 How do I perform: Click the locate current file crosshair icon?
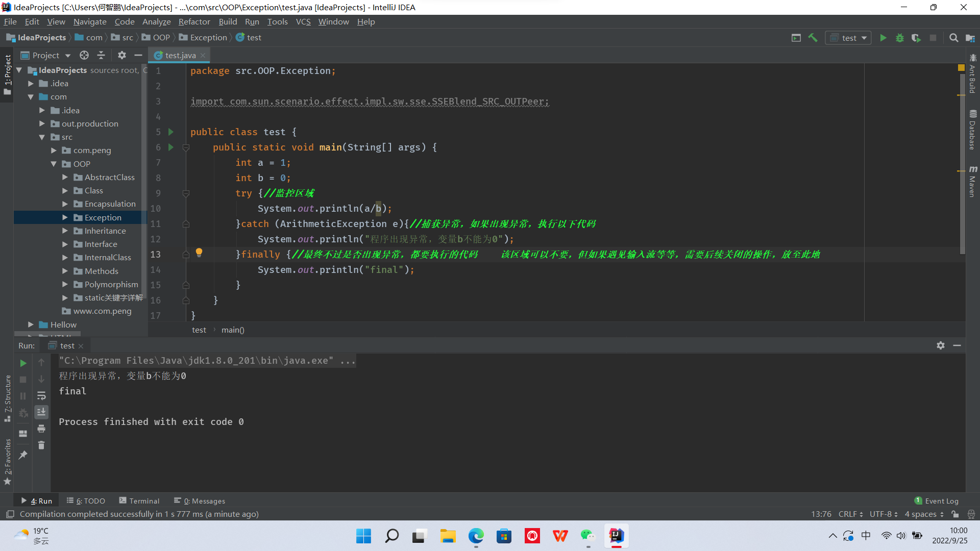[x=84, y=55]
